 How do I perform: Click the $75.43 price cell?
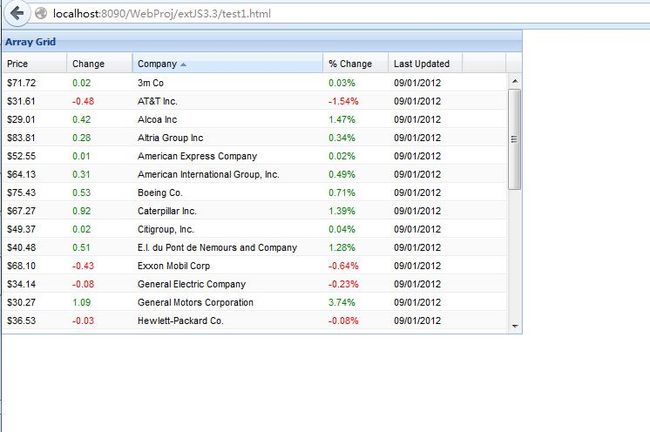pos(22,192)
